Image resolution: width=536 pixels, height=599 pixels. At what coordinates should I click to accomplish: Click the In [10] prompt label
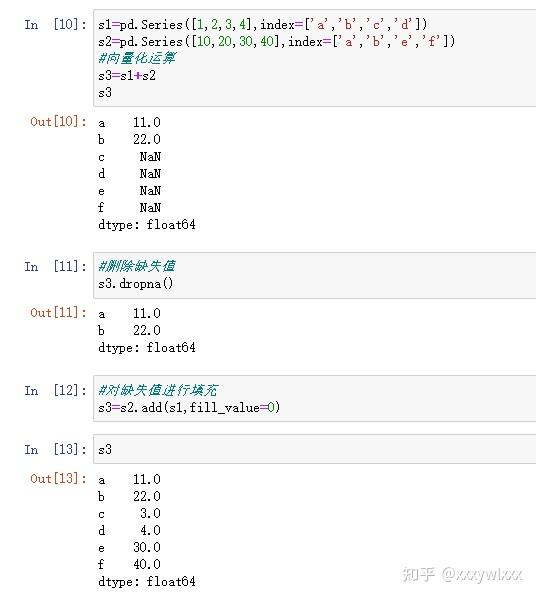tap(56, 25)
